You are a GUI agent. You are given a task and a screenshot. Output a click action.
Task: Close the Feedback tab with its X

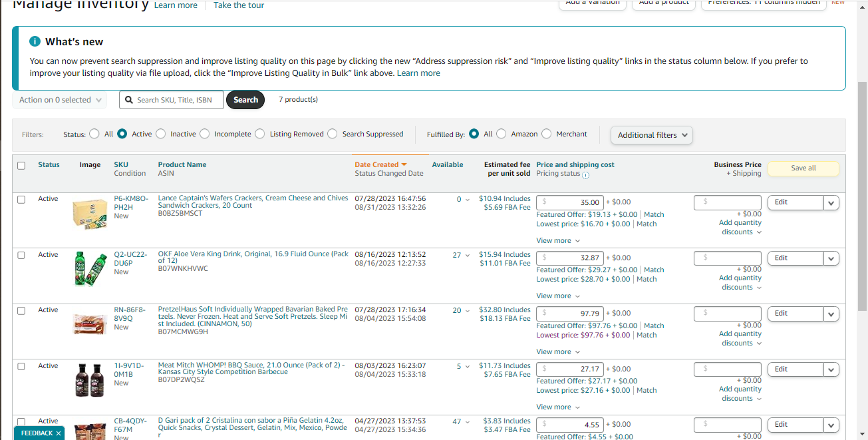click(59, 433)
